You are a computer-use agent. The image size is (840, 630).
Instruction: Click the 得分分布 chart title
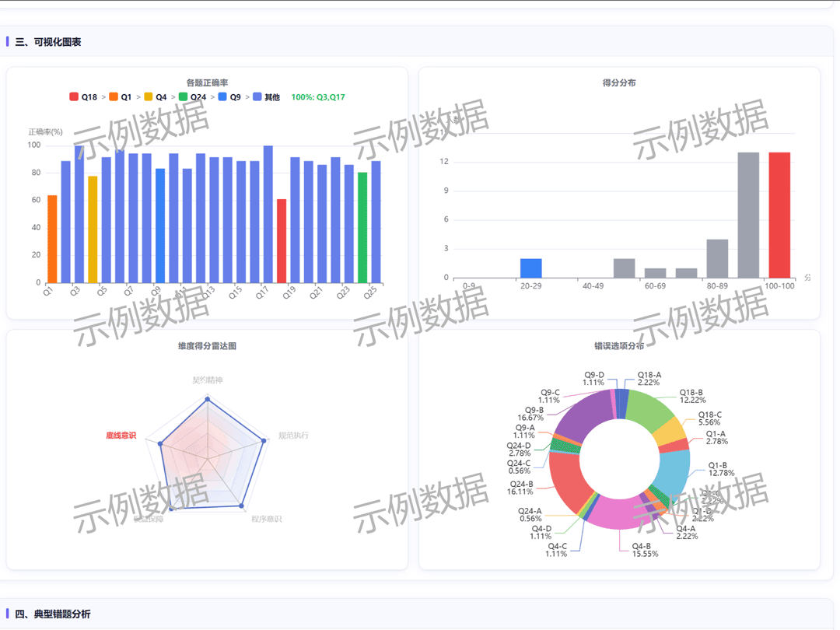click(x=619, y=82)
